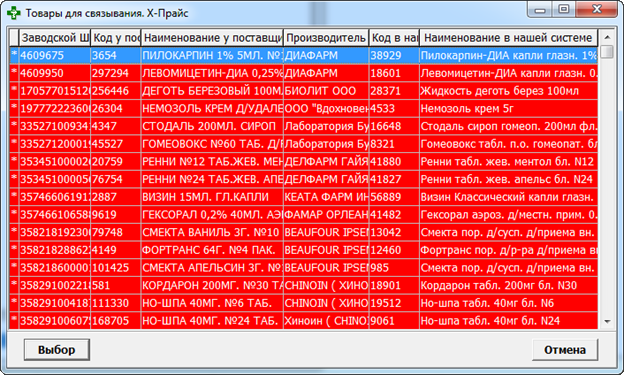The height and width of the screenshot is (375, 624).
Task: Select ВИЗИН 15МЛ. ГЛ.КАПЛИ row
Action: (304, 197)
